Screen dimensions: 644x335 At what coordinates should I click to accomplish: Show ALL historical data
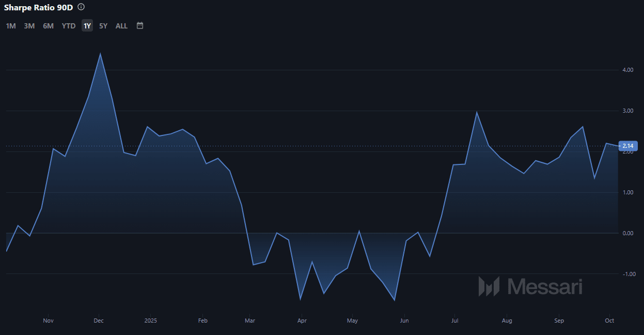[x=121, y=26]
